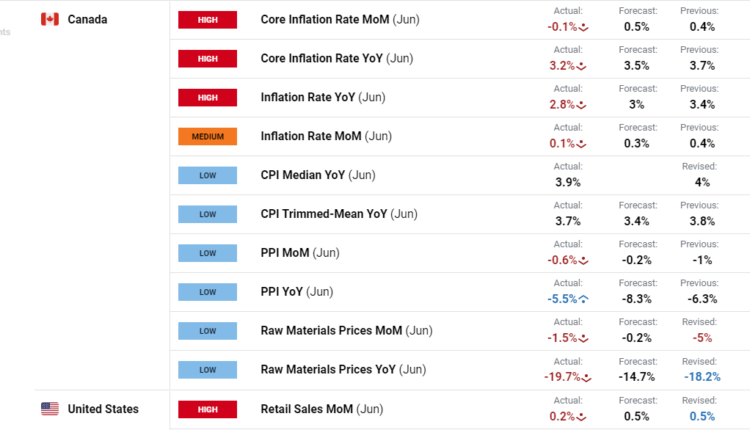The width and height of the screenshot is (750, 430).
Task: Open the Core Inflation Rate MoM event
Action: (x=324, y=20)
